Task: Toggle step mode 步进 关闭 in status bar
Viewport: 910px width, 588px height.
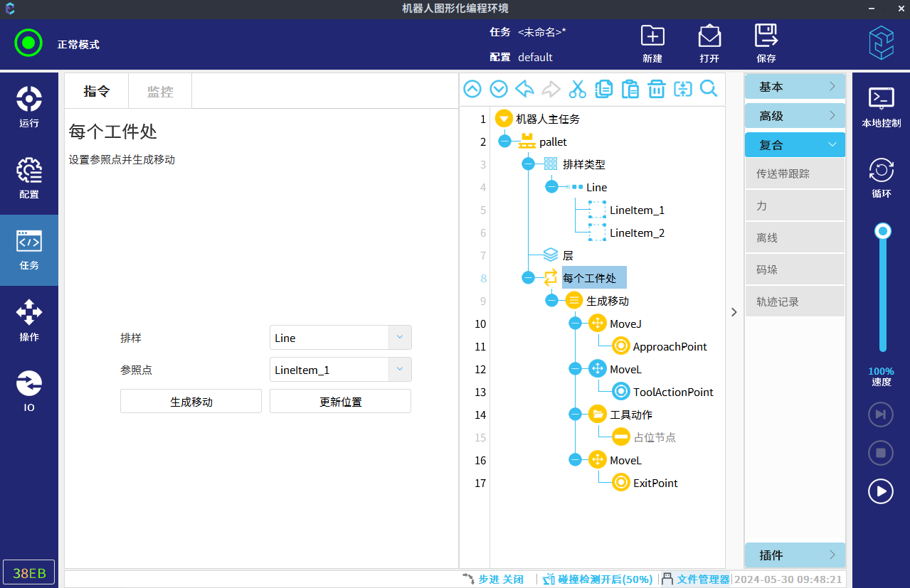Action: [493, 579]
